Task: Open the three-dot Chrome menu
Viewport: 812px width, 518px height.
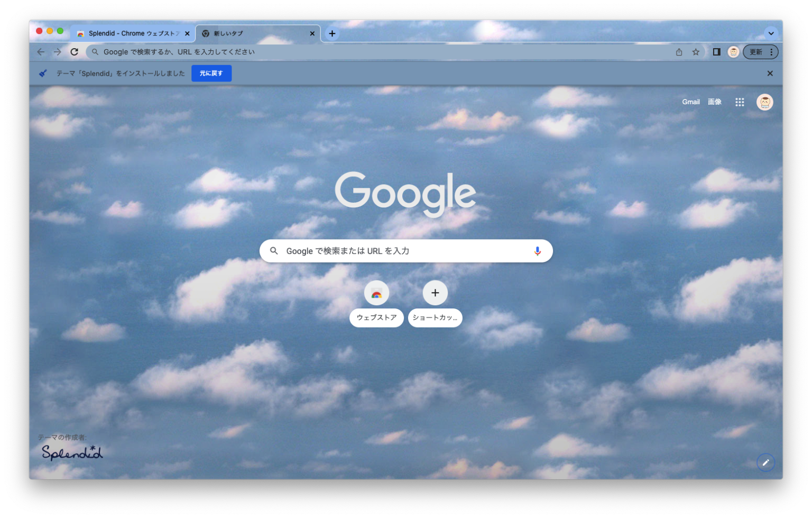Action: [x=771, y=52]
